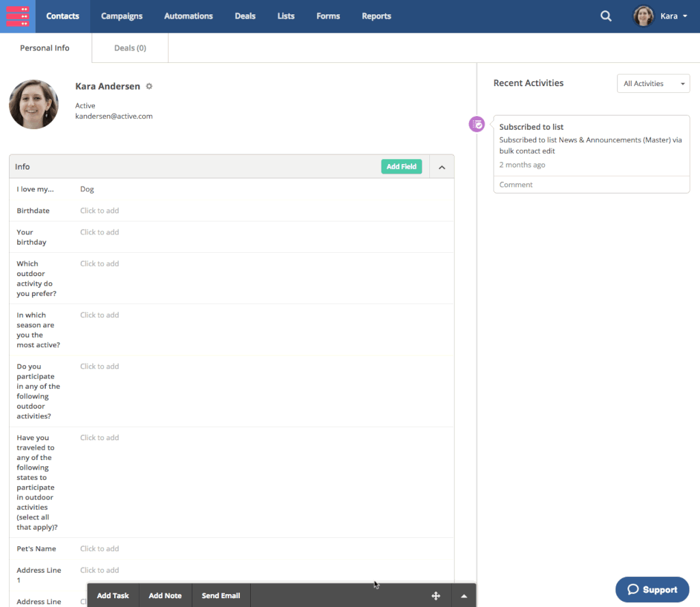
Task: Open the All Activities filter dropdown
Action: point(652,83)
